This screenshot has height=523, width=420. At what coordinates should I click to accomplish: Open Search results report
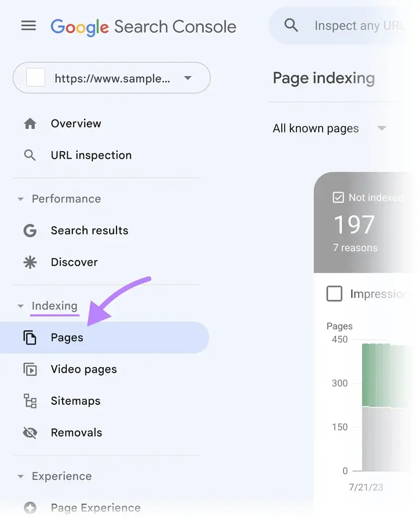click(x=90, y=231)
